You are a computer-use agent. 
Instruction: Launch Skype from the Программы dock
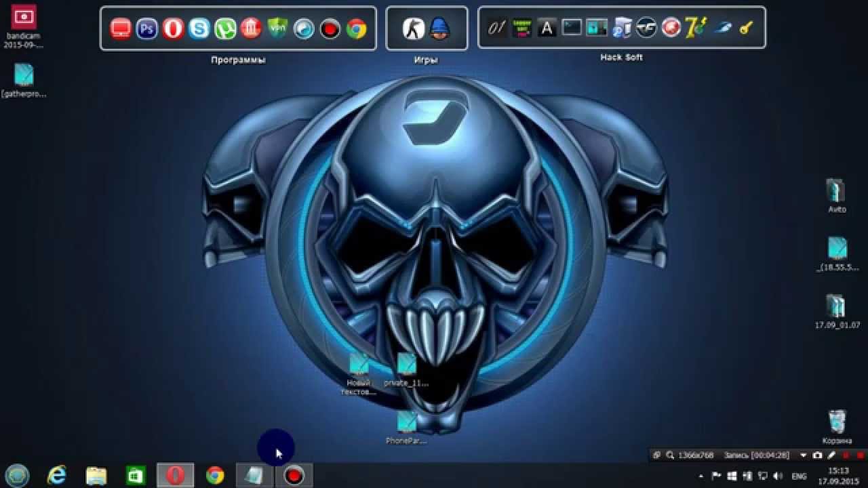pos(199,28)
